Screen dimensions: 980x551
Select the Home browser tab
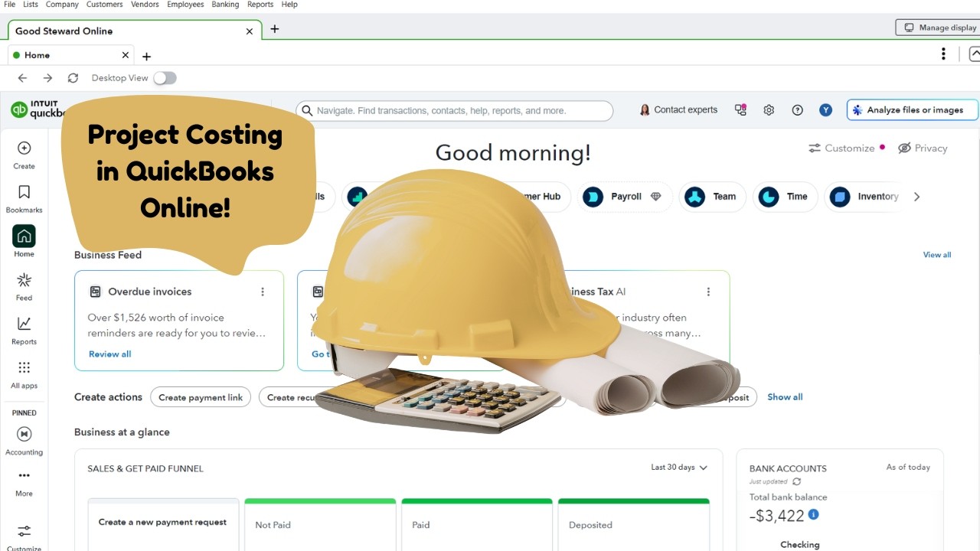point(71,55)
